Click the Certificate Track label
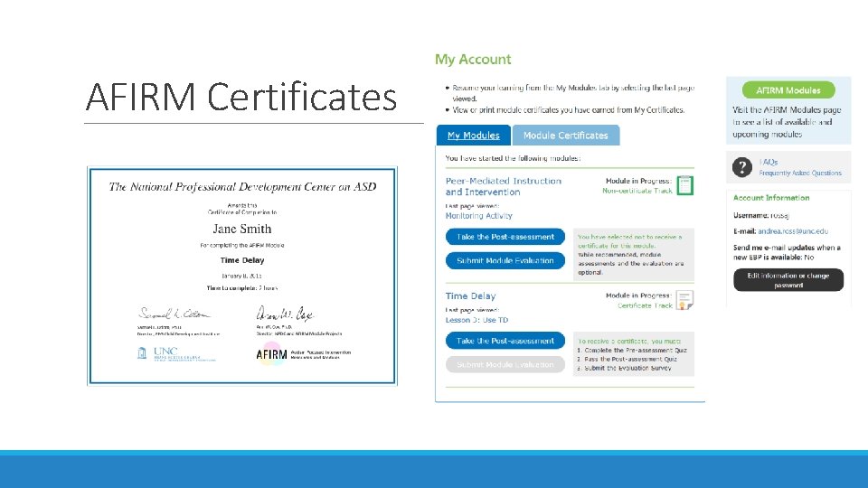The image size is (868, 488). coord(645,305)
